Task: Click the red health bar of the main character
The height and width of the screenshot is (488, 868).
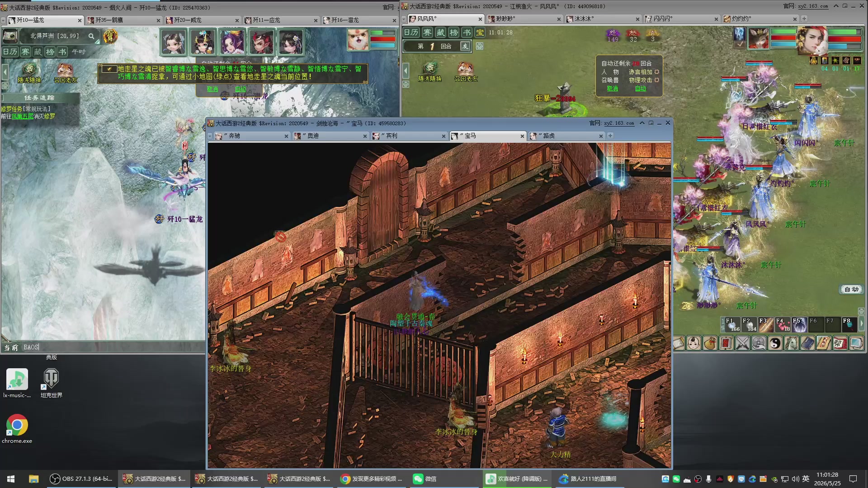Action: (844, 39)
